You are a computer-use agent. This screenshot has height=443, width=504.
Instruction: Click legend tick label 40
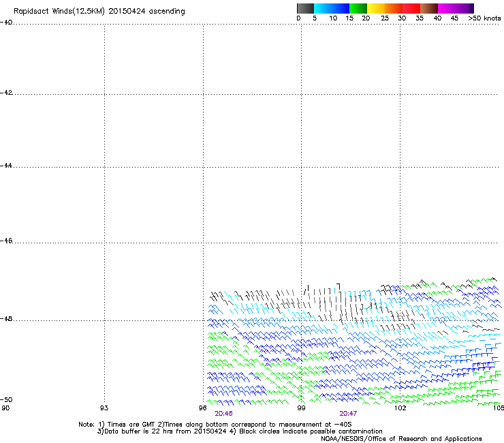(x=437, y=18)
